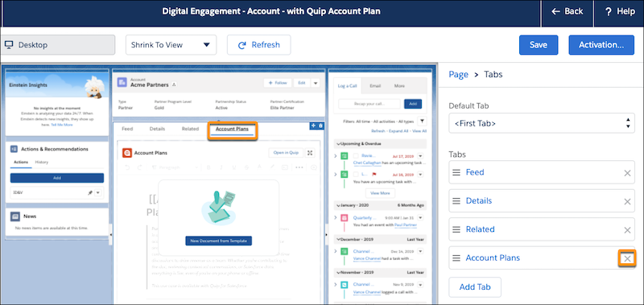Click the Add Tab button
This screenshot has width=644, height=305.
coord(475,287)
